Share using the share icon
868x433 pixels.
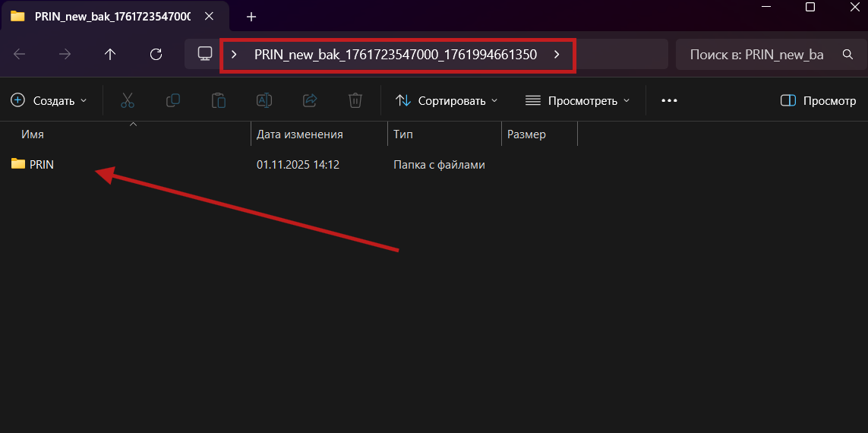click(309, 100)
